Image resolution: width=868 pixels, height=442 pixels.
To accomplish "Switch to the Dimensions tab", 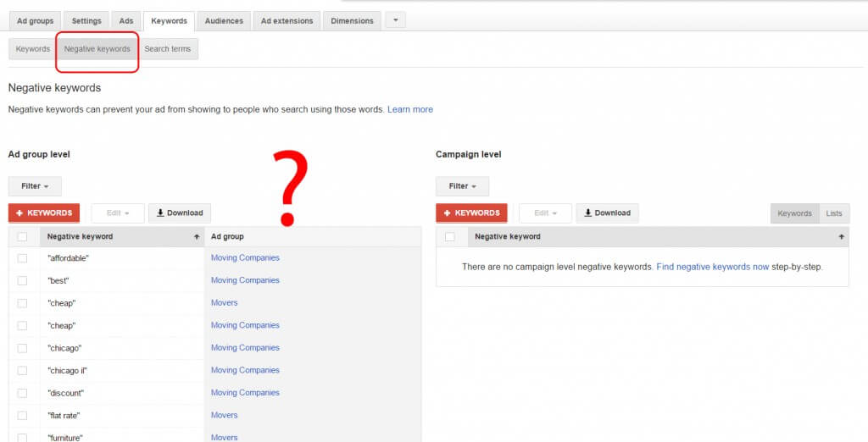I will click(x=352, y=21).
